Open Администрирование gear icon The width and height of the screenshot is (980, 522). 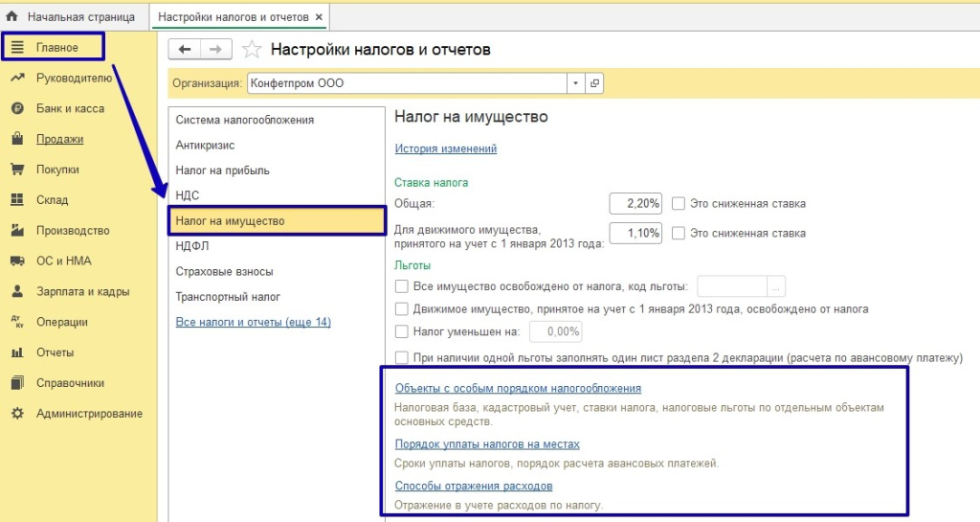[17, 414]
